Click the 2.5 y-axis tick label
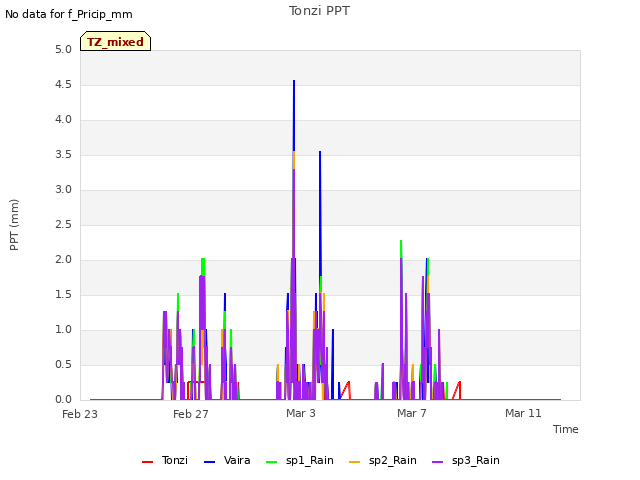The width and height of the screenshot is (640, 480). (x=64, y=224)
